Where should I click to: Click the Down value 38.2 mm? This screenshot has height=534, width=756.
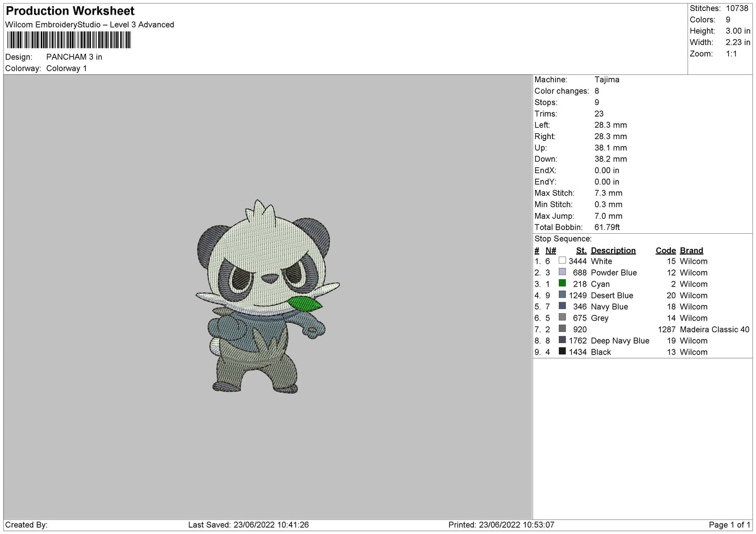click(611, 159)
